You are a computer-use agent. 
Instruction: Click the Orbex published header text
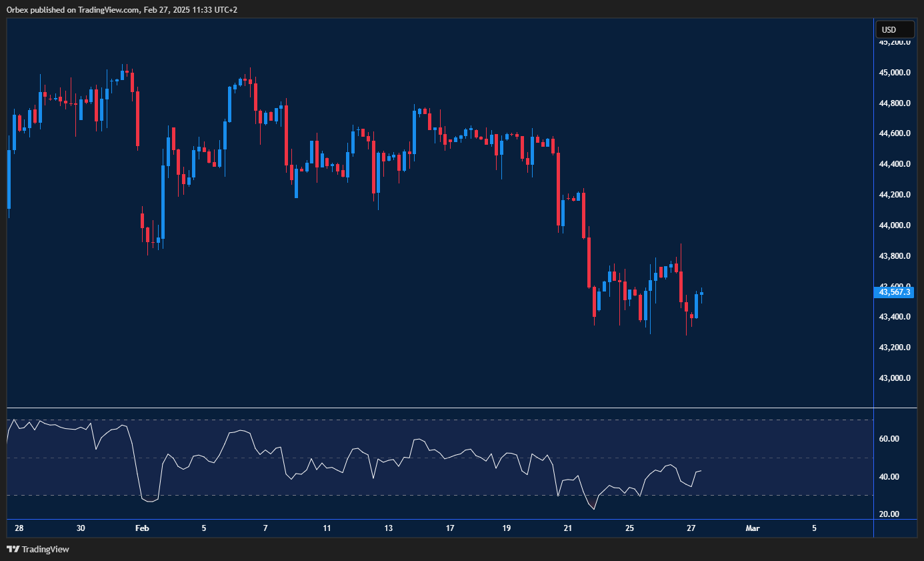point(120,10)
